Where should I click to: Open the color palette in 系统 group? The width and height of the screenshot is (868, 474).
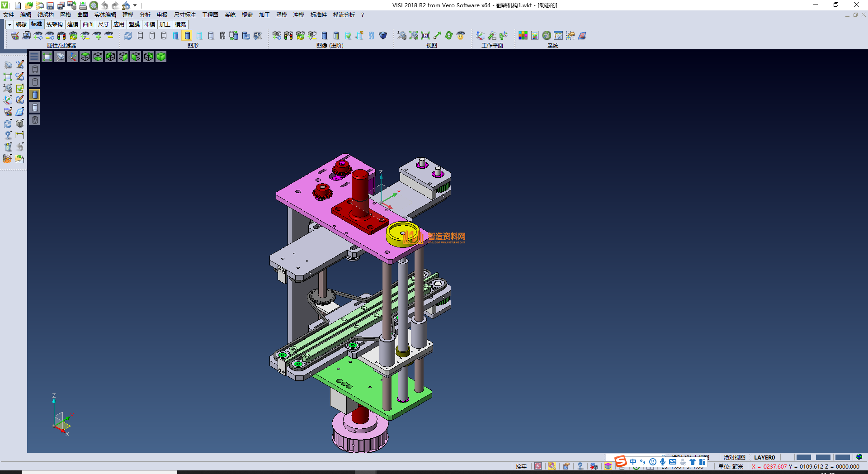click(x=523, y=35)
